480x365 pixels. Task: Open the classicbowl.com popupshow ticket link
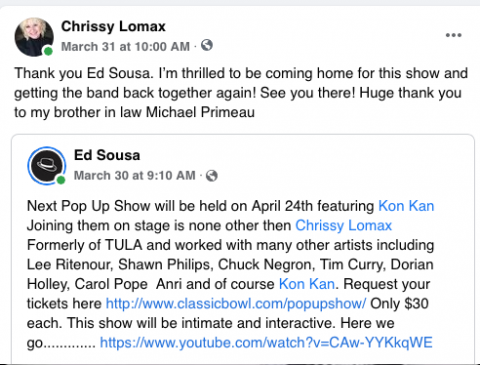(x=236, y=304)
